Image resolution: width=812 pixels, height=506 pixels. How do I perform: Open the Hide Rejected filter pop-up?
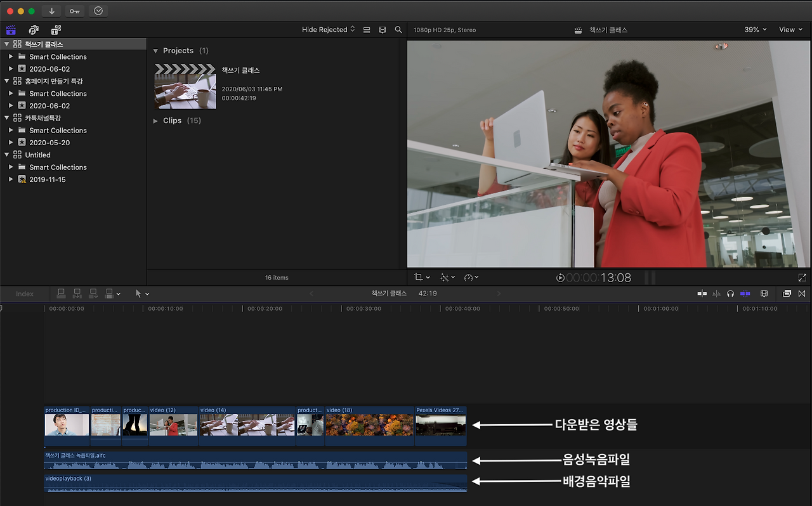[329, 30]
